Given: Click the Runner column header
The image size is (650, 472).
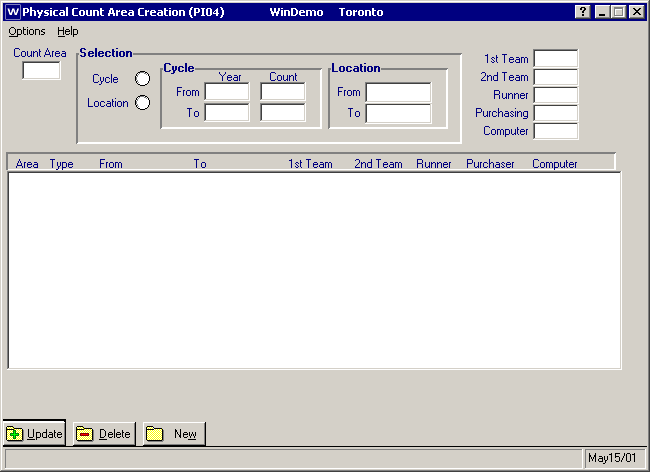Looking at the screenshot, I should 434,164.
